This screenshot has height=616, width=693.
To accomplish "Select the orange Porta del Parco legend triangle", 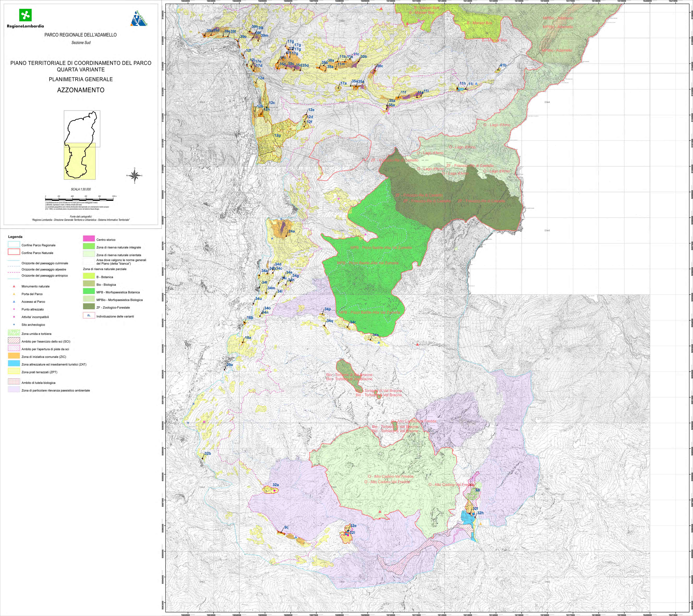I will click(x=14, y=294).
